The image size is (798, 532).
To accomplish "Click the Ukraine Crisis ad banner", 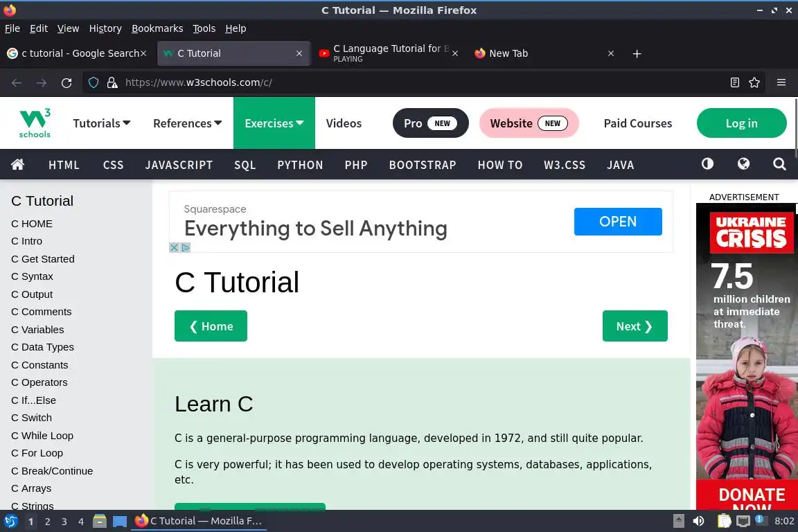I will coord(747,356).
